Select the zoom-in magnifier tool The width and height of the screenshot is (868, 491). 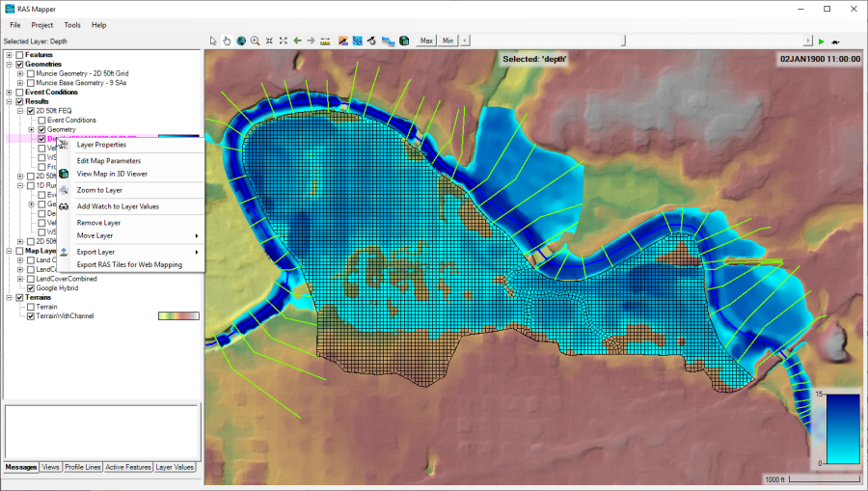[x=256, y=41]
